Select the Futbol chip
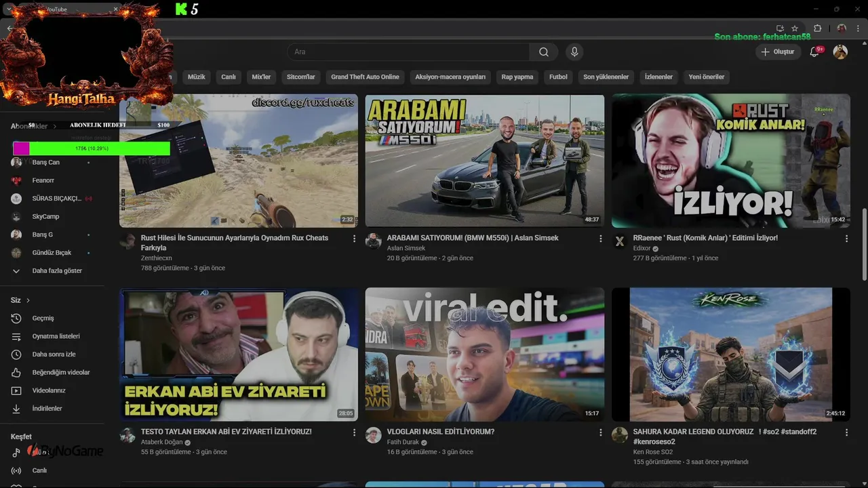Image resolution: width=868 pixels, height=488 pixels. (558, 77)
